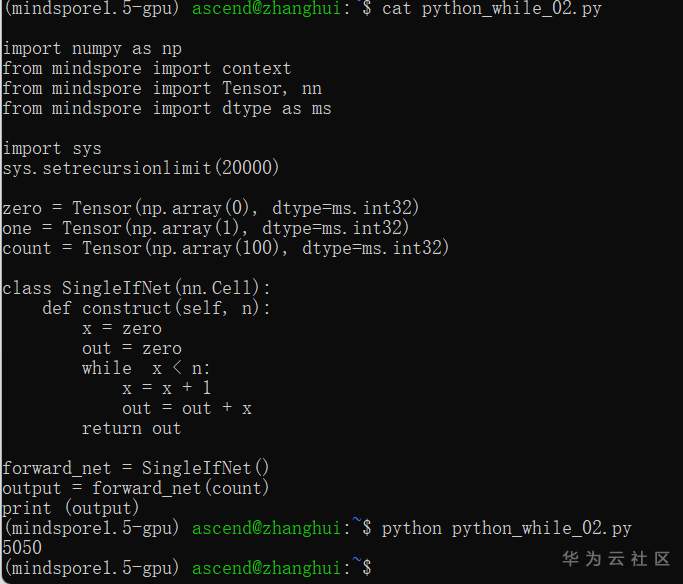The height and width of the screenshot is (584, 683).
Task: Click the 'class SingleIfNet(nn.Cell):' line
Action: coord(137,288)
